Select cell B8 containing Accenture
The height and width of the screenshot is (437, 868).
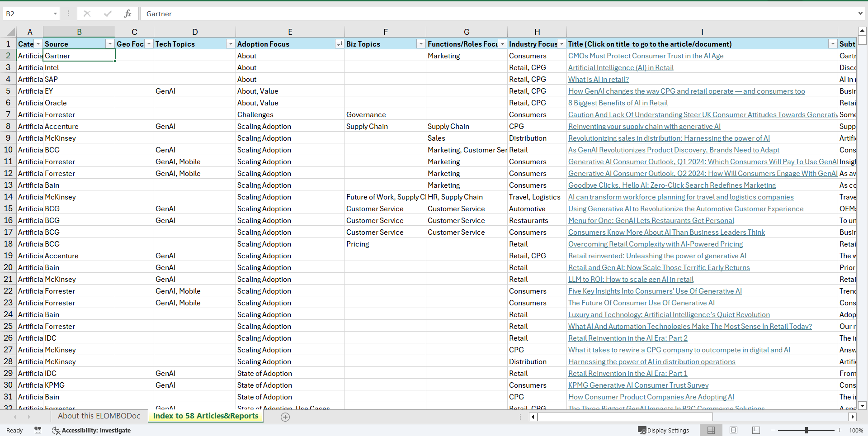click(79, 126)
